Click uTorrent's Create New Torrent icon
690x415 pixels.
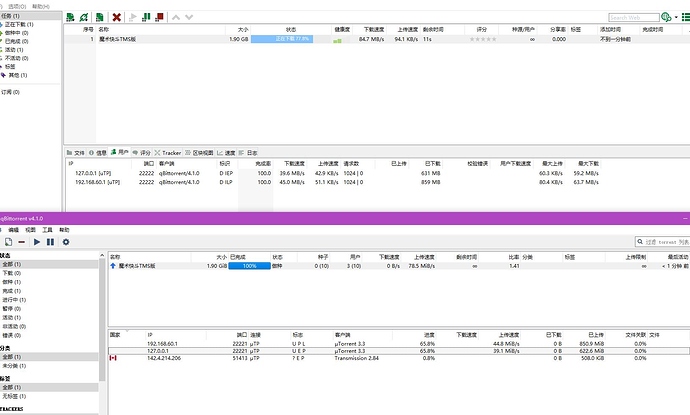click(100, 17)
